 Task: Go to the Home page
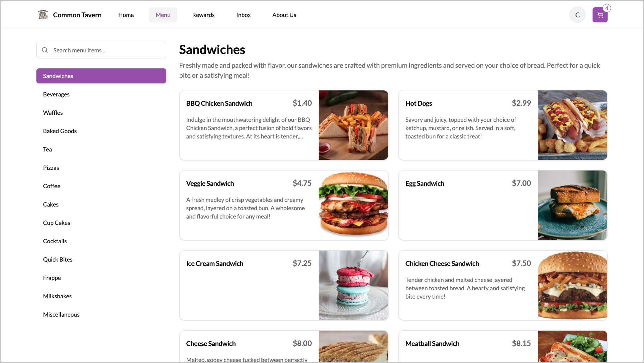click(x=126, y=15)
